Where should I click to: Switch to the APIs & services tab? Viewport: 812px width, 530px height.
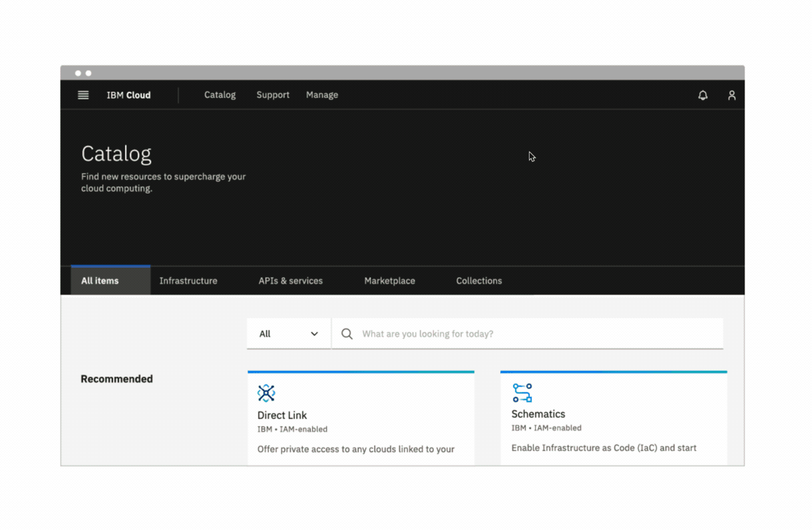(x=290, y=281)
